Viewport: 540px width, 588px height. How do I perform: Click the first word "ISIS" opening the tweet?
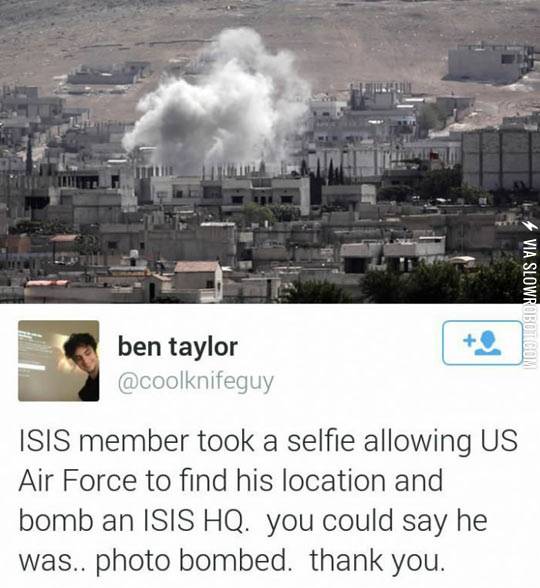44,440
